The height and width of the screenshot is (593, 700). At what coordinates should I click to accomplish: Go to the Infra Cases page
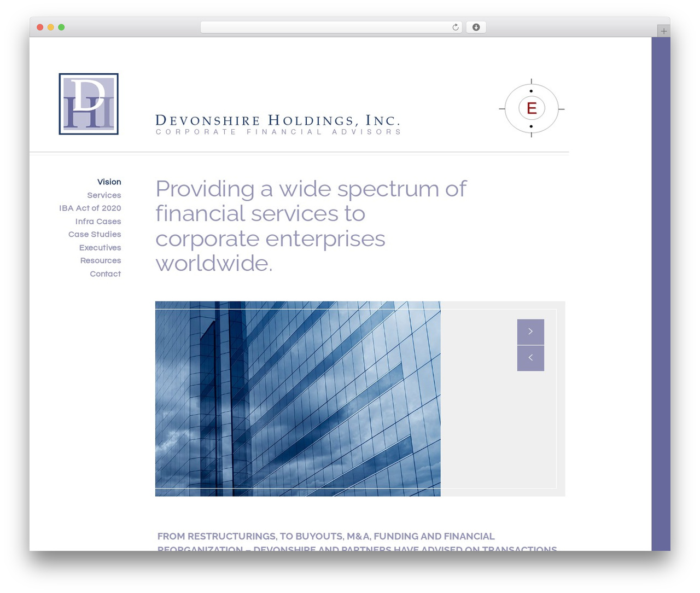(98, 222)
